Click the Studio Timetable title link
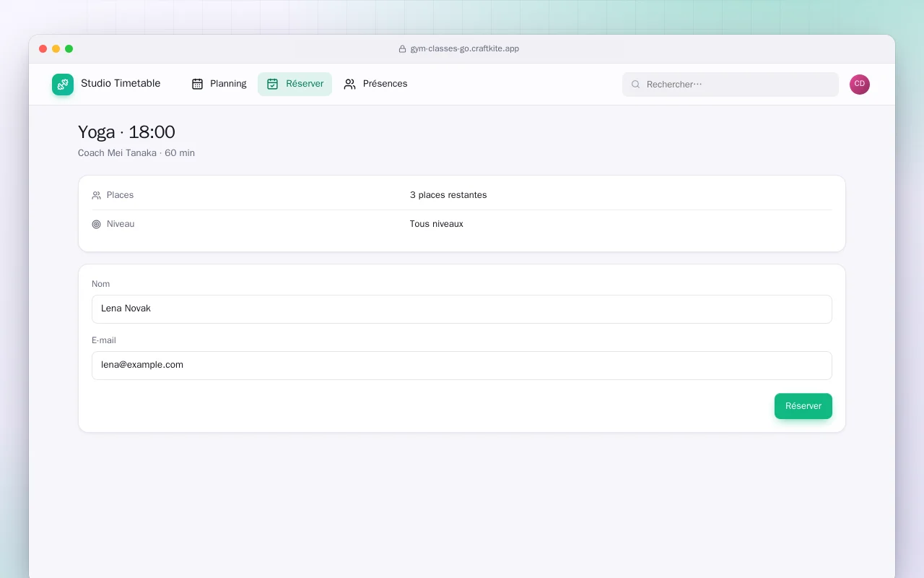The height and width of the screenshot is (578, 924). (121, 83)
